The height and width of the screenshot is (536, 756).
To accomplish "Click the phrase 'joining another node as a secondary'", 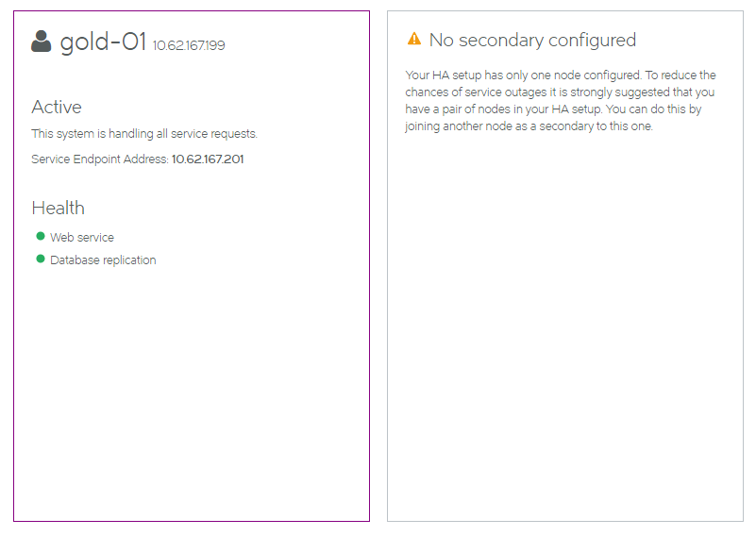I will tap(499, 126).
